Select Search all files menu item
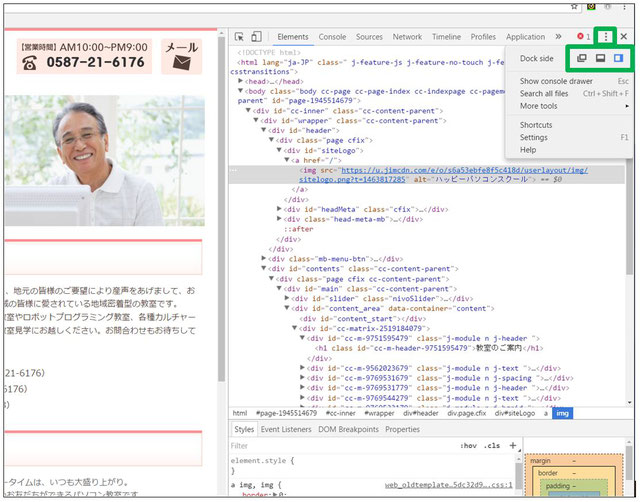Viewport: 640px width, 502px height. 569,93
